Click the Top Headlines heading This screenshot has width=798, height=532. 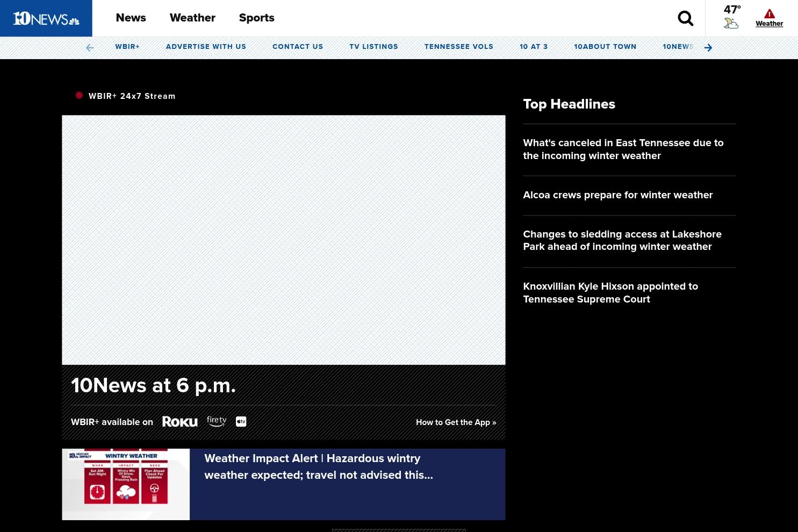click(x=569, y=104)
